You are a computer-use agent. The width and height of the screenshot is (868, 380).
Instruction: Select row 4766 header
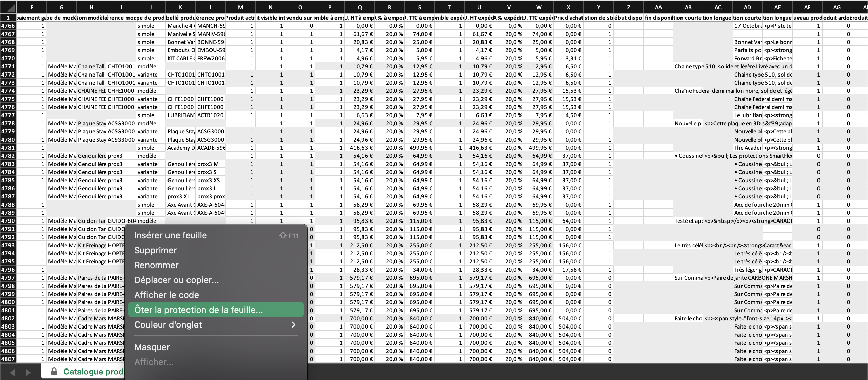(x=8, y=26)
